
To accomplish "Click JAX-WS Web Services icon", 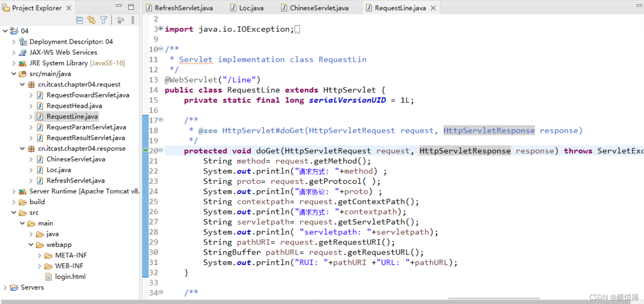I will click(x=23, y=52).
